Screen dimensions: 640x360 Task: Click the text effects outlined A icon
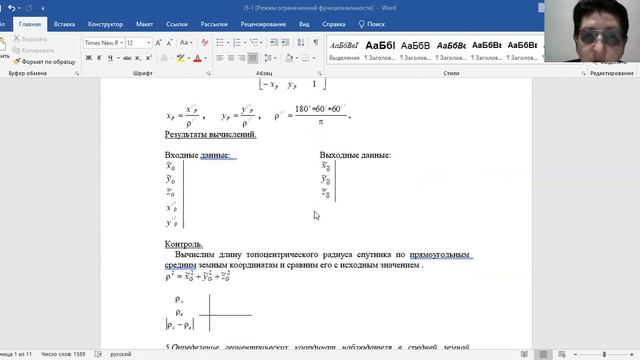(164, 58)
